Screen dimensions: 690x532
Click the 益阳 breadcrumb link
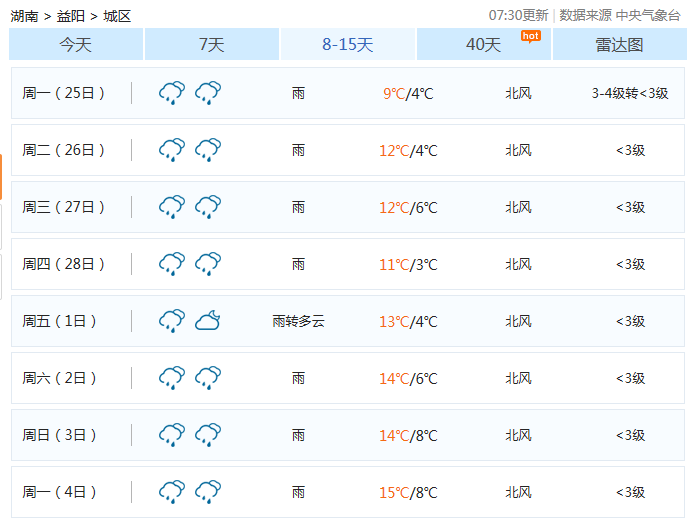pos(71,16)
